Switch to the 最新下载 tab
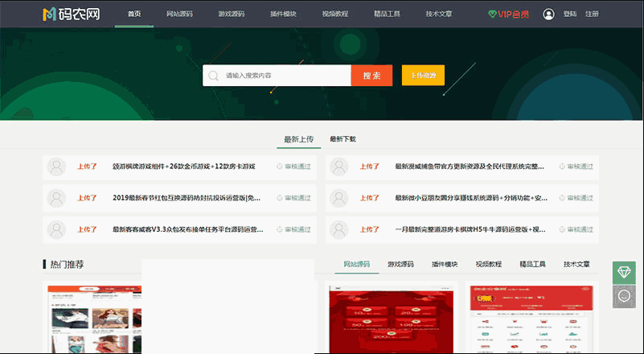 pos(343,139)
